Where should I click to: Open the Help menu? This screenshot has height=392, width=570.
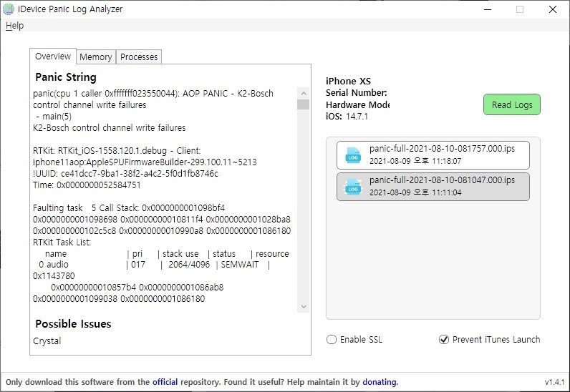coord(14,26)
